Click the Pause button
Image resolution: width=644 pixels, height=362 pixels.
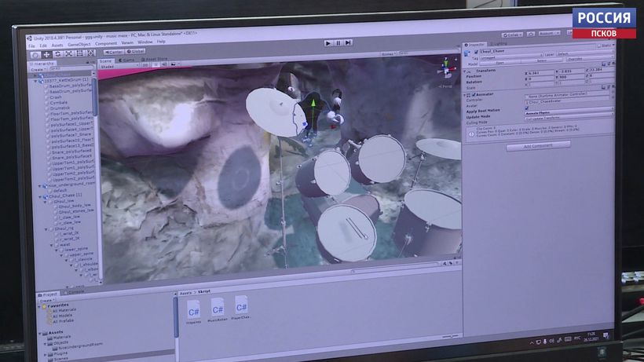pyautogui.click(x=338, y=42)
